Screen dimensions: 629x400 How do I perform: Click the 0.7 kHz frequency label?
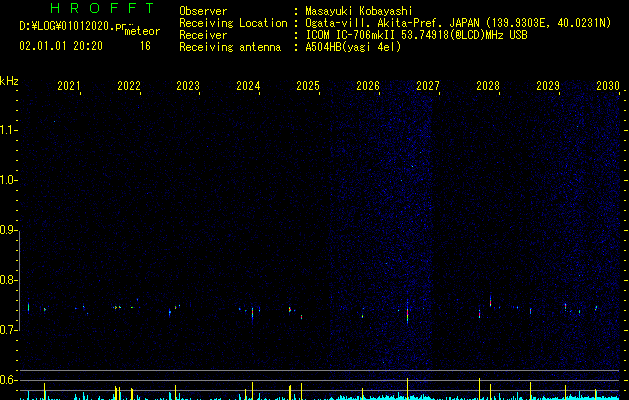pos(7,330)
